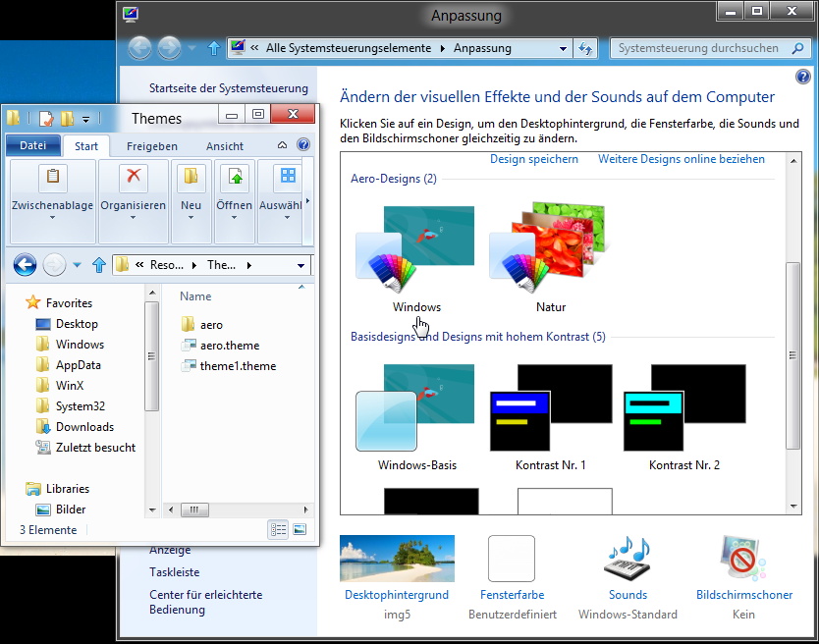
Task: Open the Zwischenablage clipboard icon
Action: (x=53, y=179)
